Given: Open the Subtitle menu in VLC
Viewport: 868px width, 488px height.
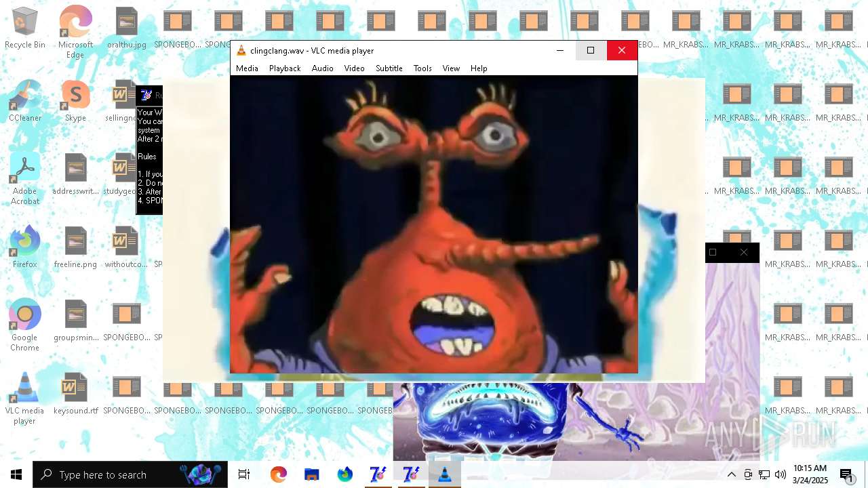Looking at the screenshot, I should pos(389,68).
